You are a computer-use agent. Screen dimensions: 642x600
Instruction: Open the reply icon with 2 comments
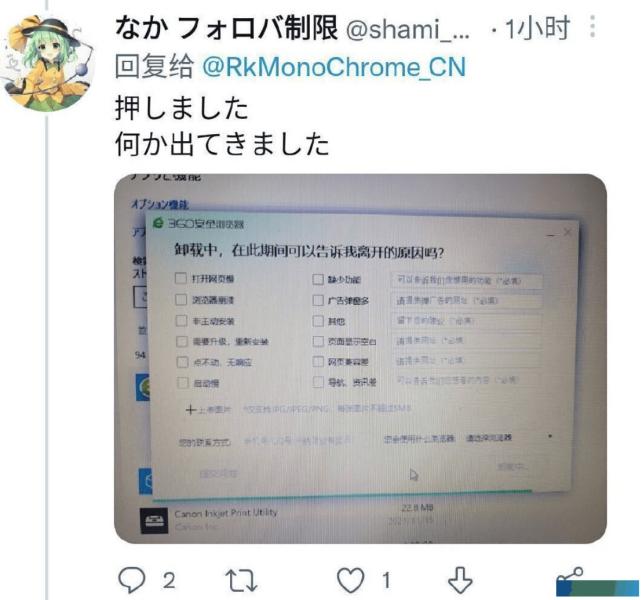pyautogui.click(x=132, y=580)
